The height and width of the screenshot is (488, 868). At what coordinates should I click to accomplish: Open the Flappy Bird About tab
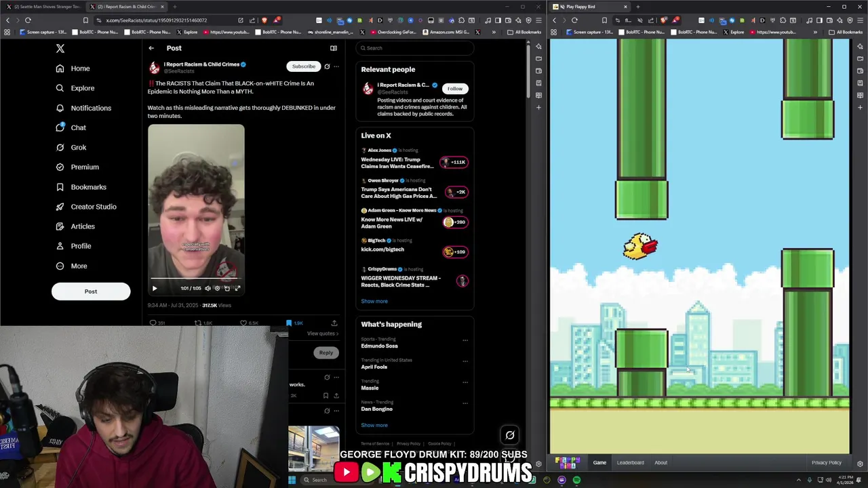click(x=660, y=462)
